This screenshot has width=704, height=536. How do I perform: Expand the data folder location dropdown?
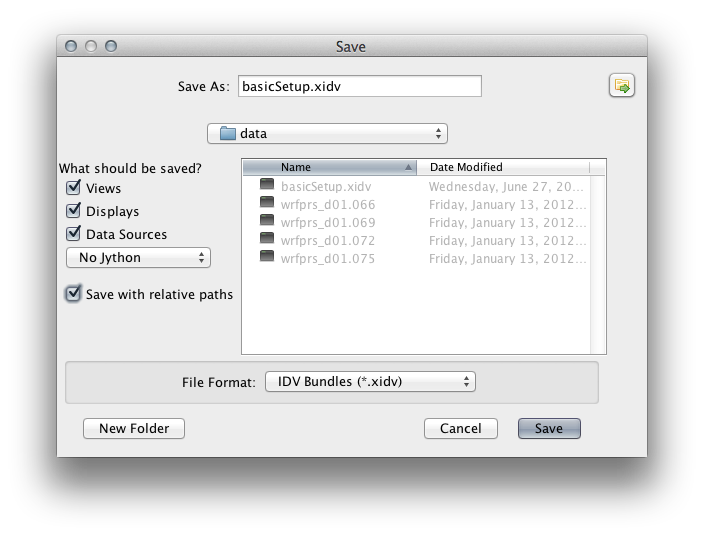tap(327, 133)
